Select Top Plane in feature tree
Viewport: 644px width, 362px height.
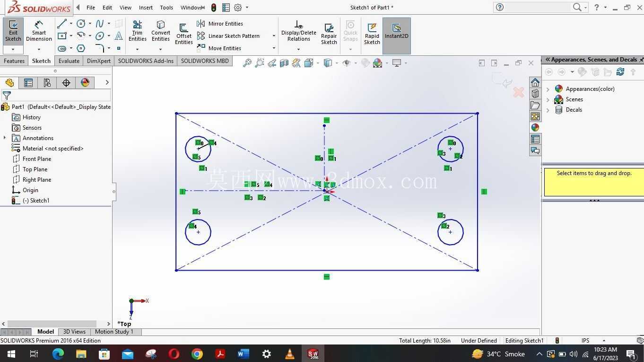click(x=30, y=169)
